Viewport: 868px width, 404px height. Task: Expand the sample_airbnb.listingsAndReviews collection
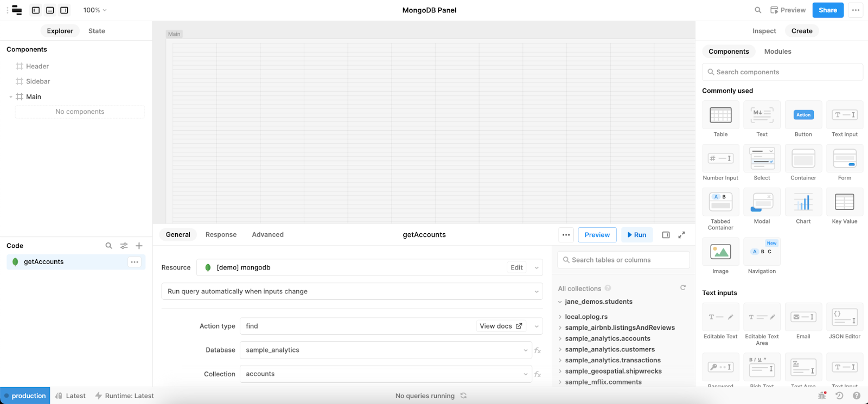click(560, 328)
